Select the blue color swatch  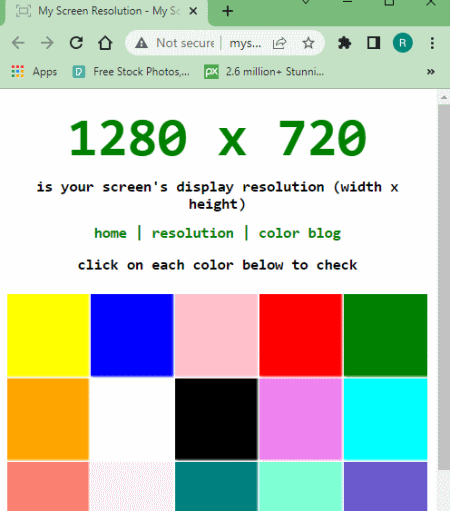coord(132,335)
